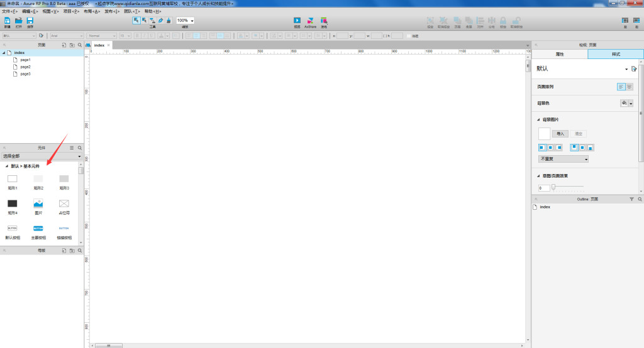
Task: Click the Clear background image button
Action: 579,134
